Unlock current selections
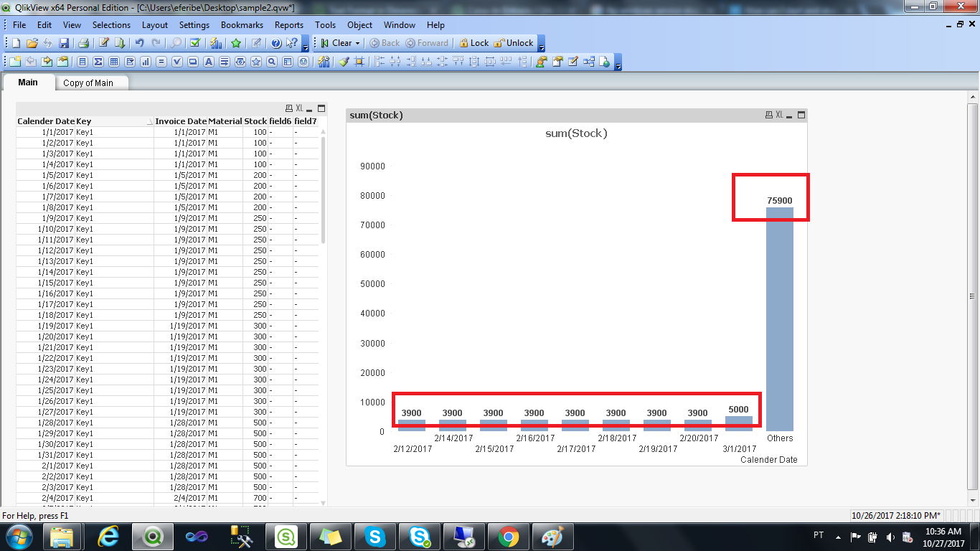Screen dimensions: 980x551 (x=514, y=43)
